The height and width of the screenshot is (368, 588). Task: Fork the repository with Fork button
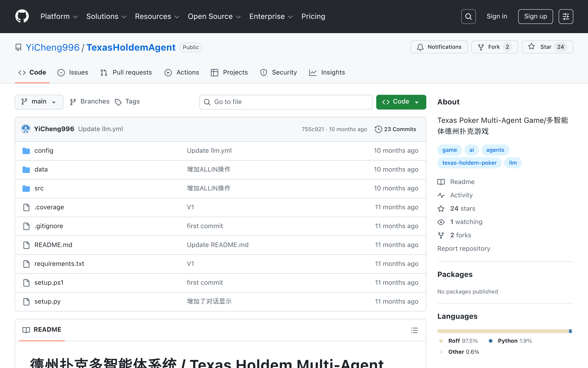click(x=495, y=47)
